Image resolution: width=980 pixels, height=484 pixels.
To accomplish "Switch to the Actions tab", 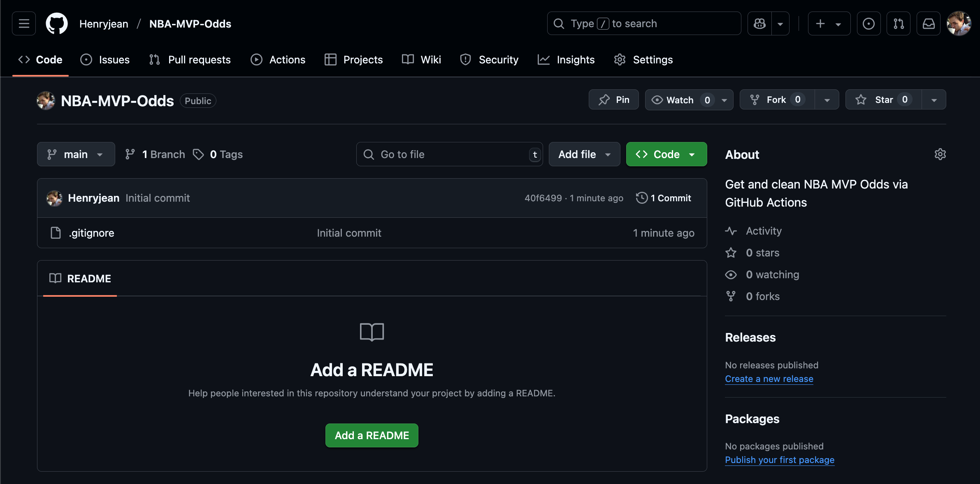I will click(278, 60).
